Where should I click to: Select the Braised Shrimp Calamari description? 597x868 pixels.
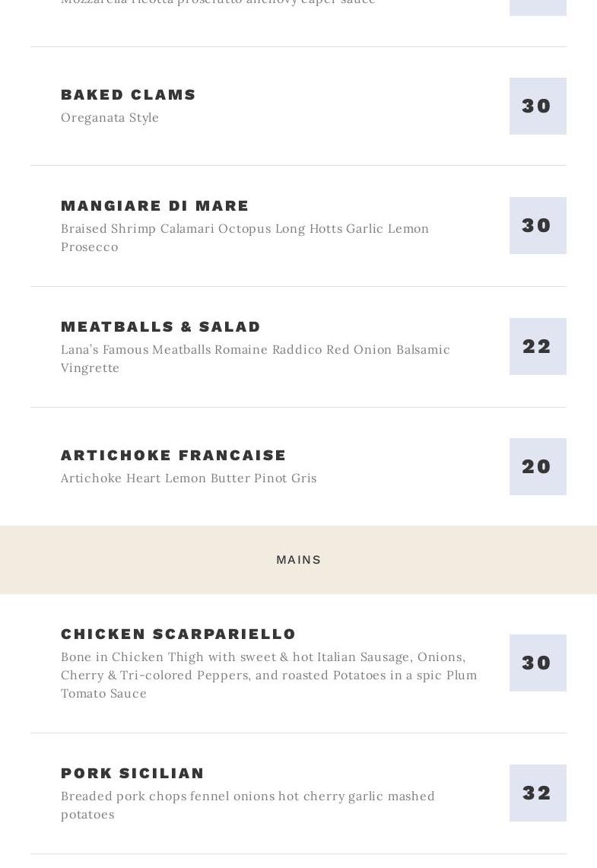pyautogui.click(x=245, y=237)
